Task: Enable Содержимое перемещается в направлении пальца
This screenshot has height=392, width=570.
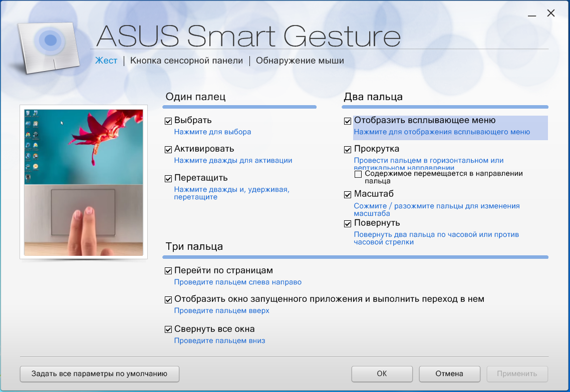Action: point(358,174)
